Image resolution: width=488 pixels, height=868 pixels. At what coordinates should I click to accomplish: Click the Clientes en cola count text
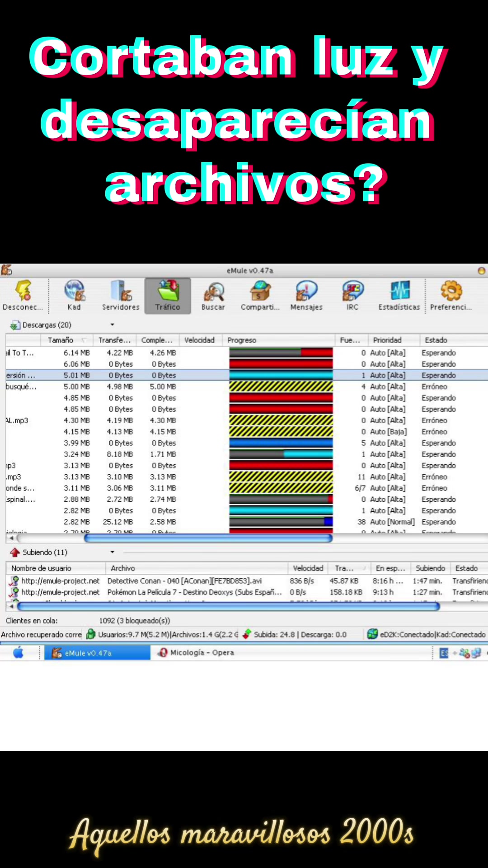click(x=134, y=620)
